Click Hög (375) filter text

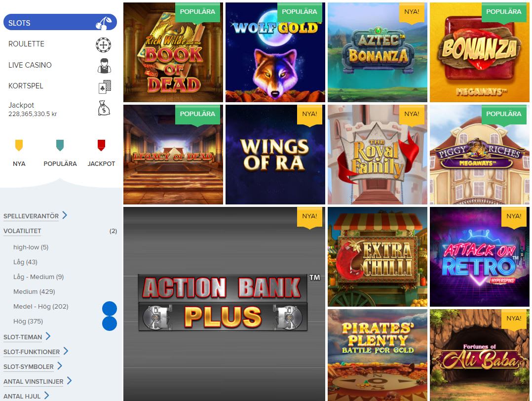tap(28, 321)
